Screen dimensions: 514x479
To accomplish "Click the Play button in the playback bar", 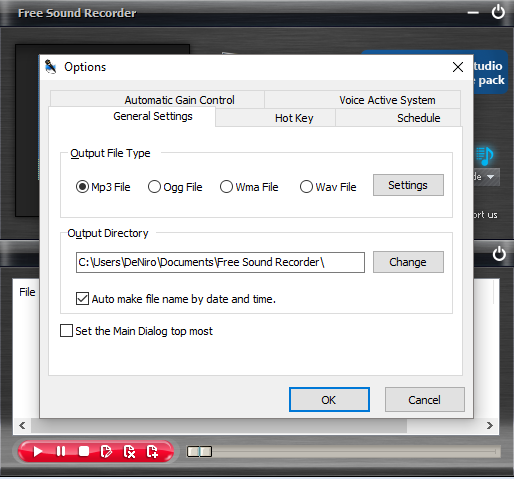I will pos(38,452).
